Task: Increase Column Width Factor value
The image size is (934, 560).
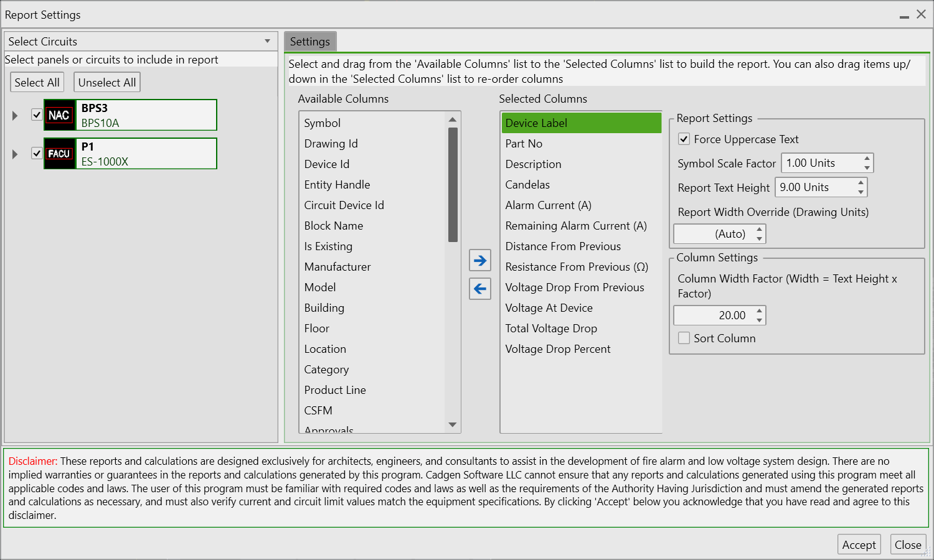Action: click(x=759, y=311)
